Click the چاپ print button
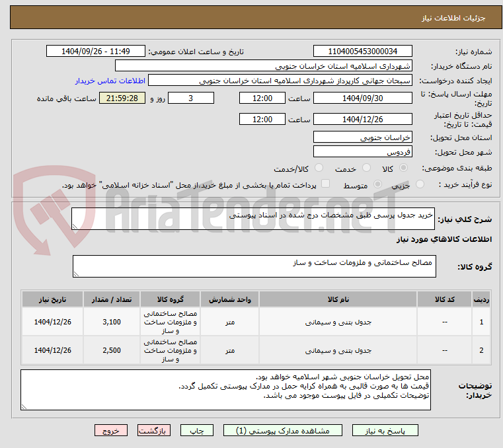Image resolution: width=503 pixels, height=448 pixels. 197,430
